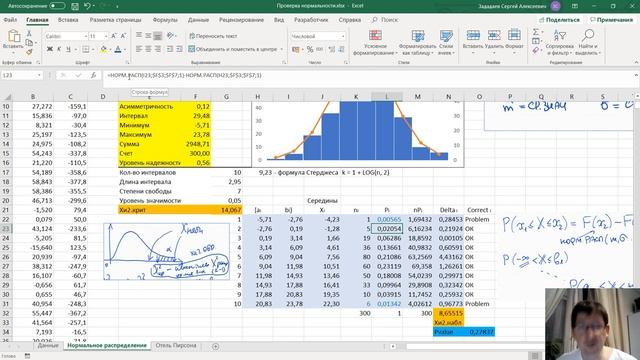Click Merge and Center (Объединить и поместить в центре)
Image resolution: width=640 pixels, height=360 pixels.
(x=233, y=49)
